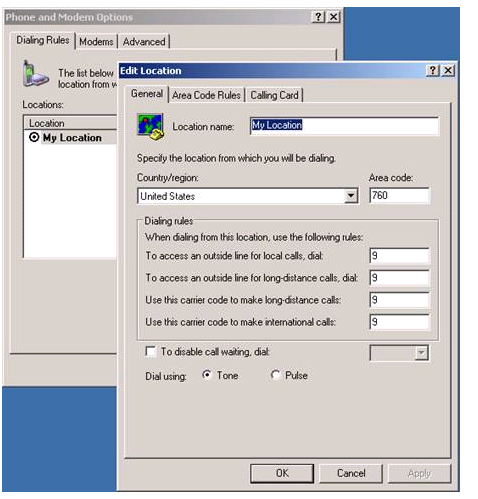
Task: Click the globe and phone location icon
Action: pyautogui.click(x=150, y=127)
